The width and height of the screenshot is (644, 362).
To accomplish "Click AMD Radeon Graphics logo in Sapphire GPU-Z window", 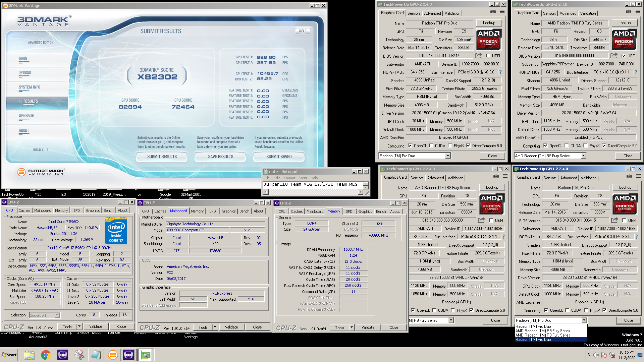I will pyautogui.click(x=624, y=39).
